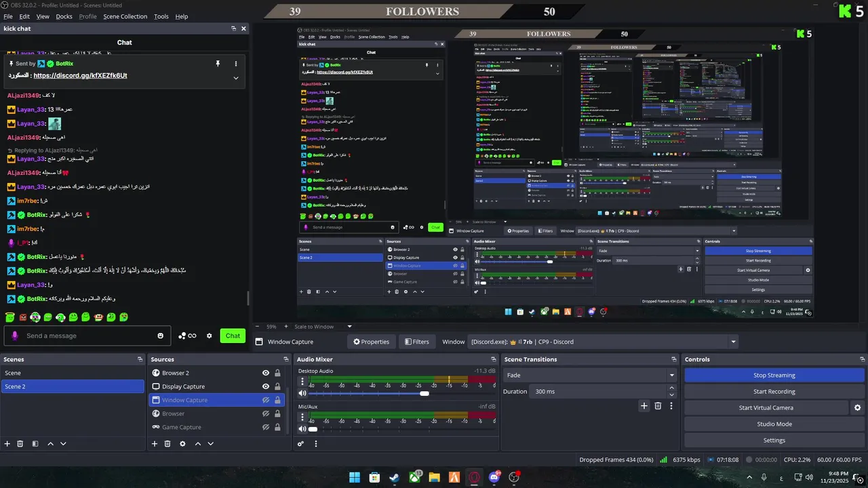Viewport: 868px width, 488px height.
Task: Mute Desktop Audio speaker icon
Action: tap(302, 393)
